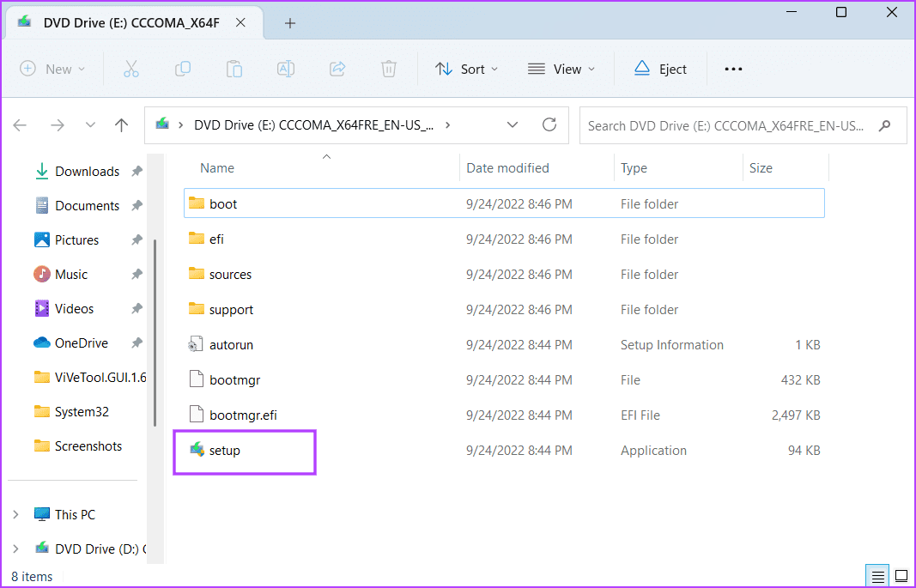Open a new File Explorer tab
Viewport: 916px width, 588px height.
[x=290, y=23]
